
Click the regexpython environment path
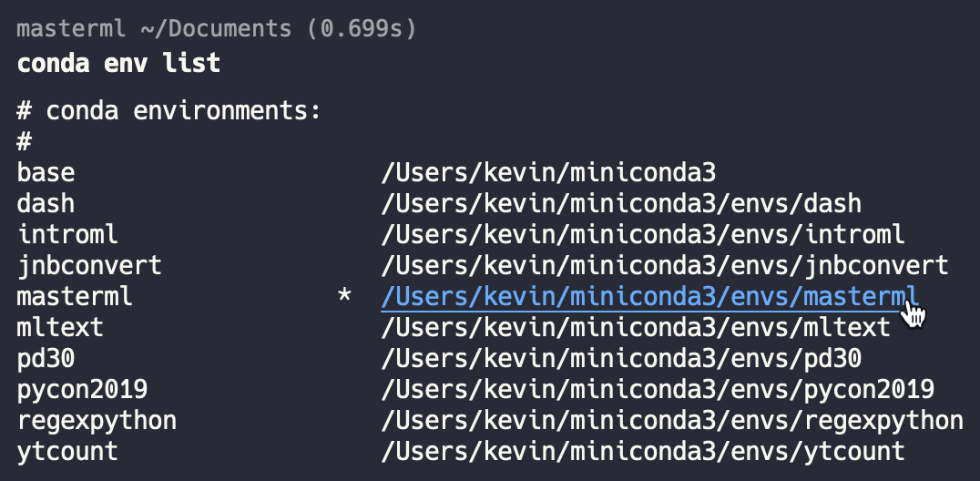[672, 420]
